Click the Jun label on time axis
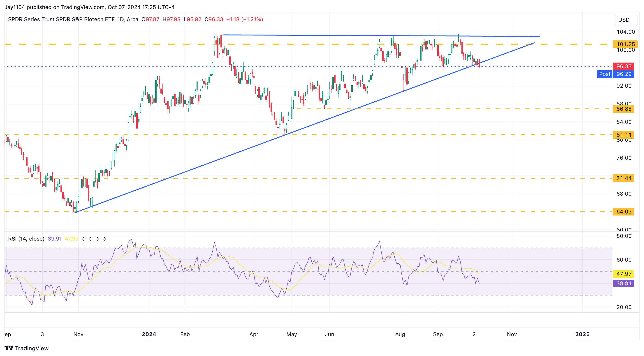644x356 pixels. pyautogui.click(x=329, y=334)
